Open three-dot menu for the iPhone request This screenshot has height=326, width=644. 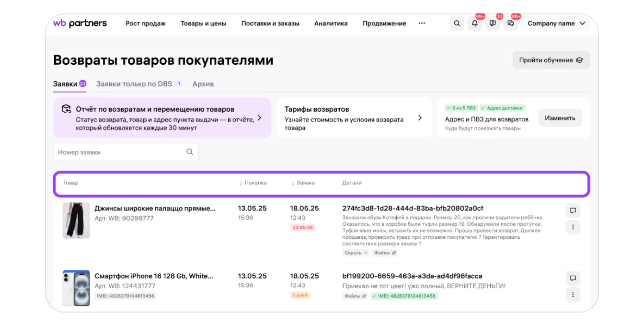click(573, 294)
